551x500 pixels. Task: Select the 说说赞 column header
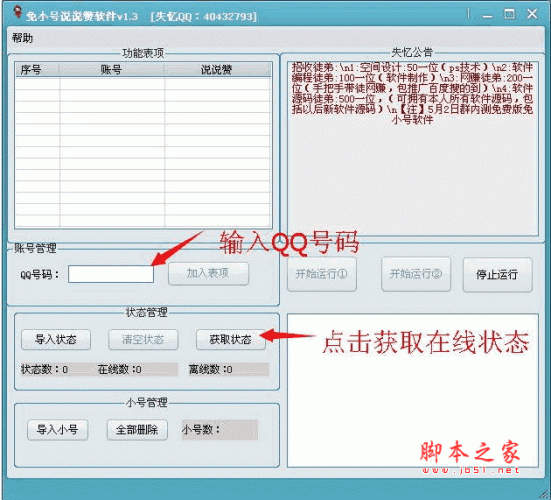click(x=218, y=70)
